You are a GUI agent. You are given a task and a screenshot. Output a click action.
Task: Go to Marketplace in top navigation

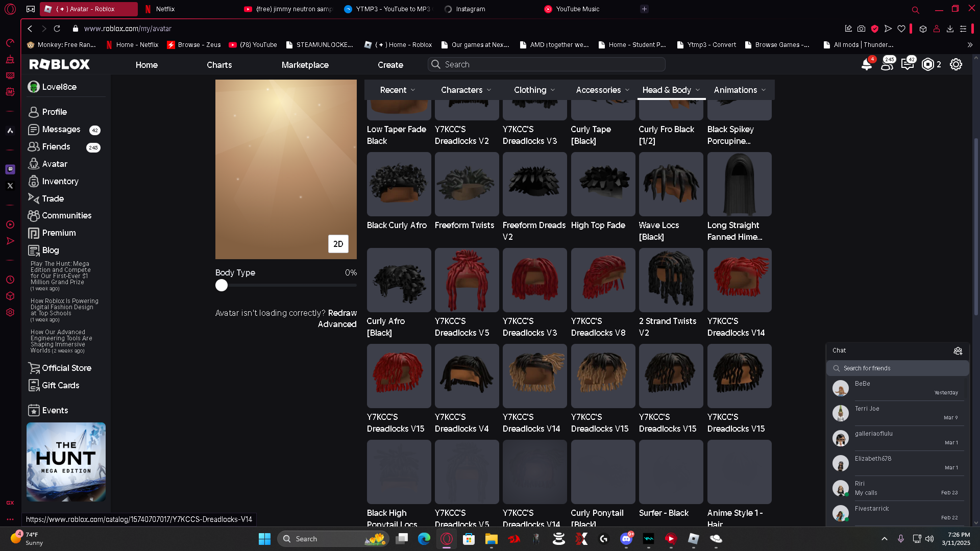coord(305,65)
